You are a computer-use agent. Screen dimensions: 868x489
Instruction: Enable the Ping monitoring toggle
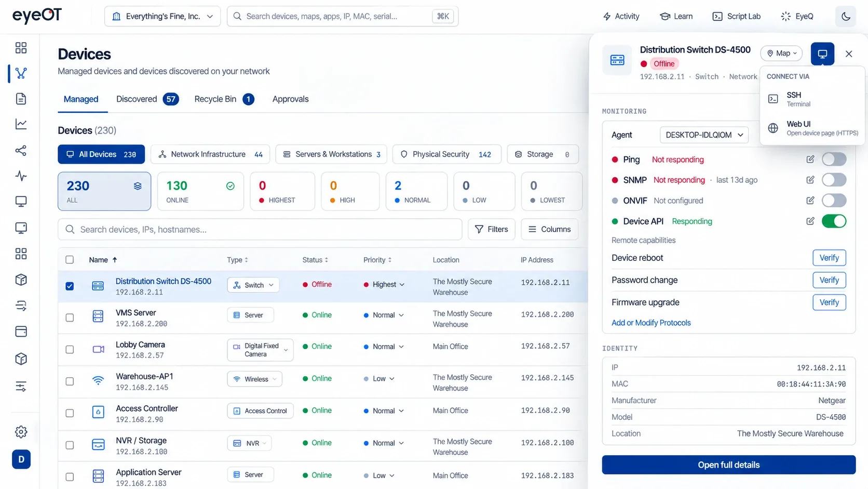pyautogui.click(x=834, y=159)
